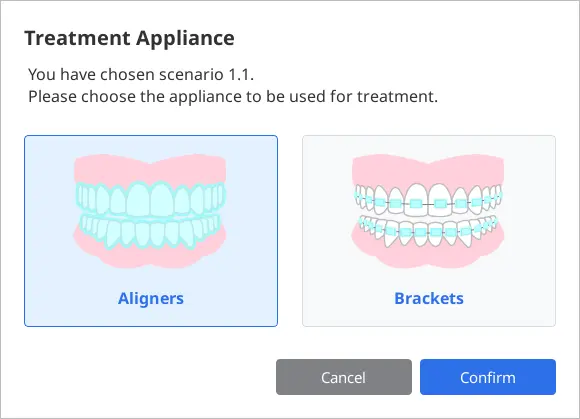Click the pink lower gum of the Aligners illustration
Screen dimensions: 580x419
150,256
